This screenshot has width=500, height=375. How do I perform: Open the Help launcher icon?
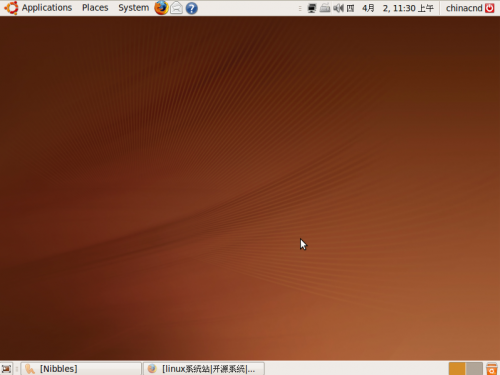[192, 8]
